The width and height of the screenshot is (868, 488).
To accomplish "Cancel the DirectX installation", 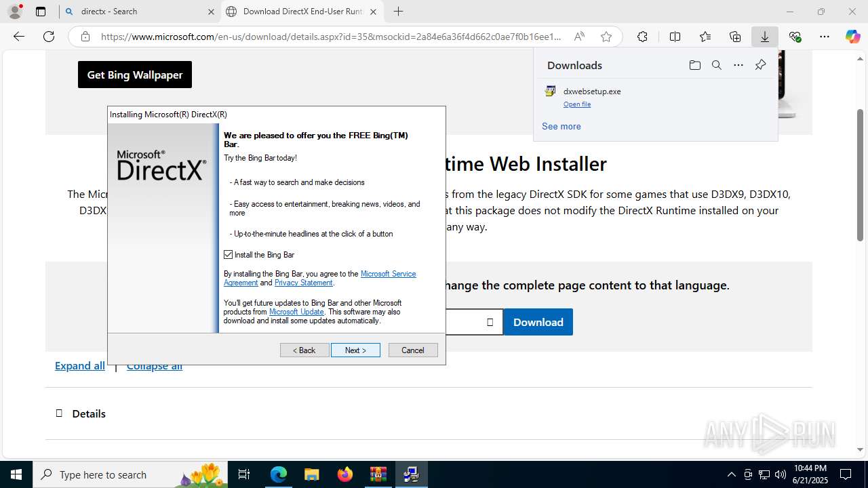I will pyautogui.click(x=413, y=350).
